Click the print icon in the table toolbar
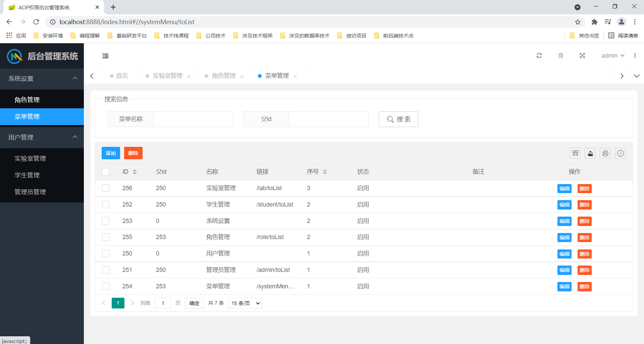644x344 pixels. point(605,153)
